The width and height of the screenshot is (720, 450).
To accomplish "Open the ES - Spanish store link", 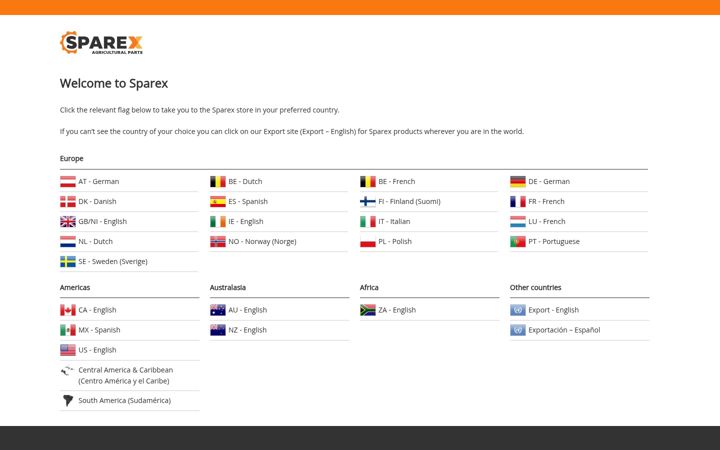I will pos(248,202).
